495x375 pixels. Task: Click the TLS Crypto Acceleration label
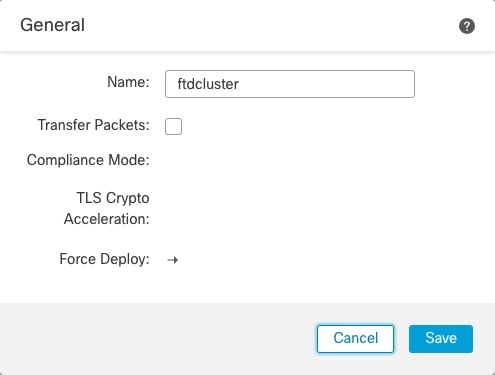pos(107,208)
